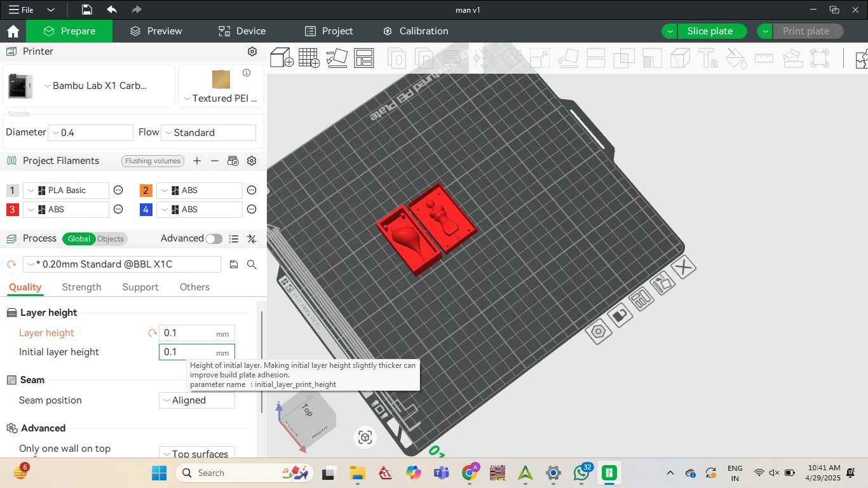Open the Seam position Aligned dropdown
The height and width of the screenshot is (488, 868).
(x=197, y=400)
